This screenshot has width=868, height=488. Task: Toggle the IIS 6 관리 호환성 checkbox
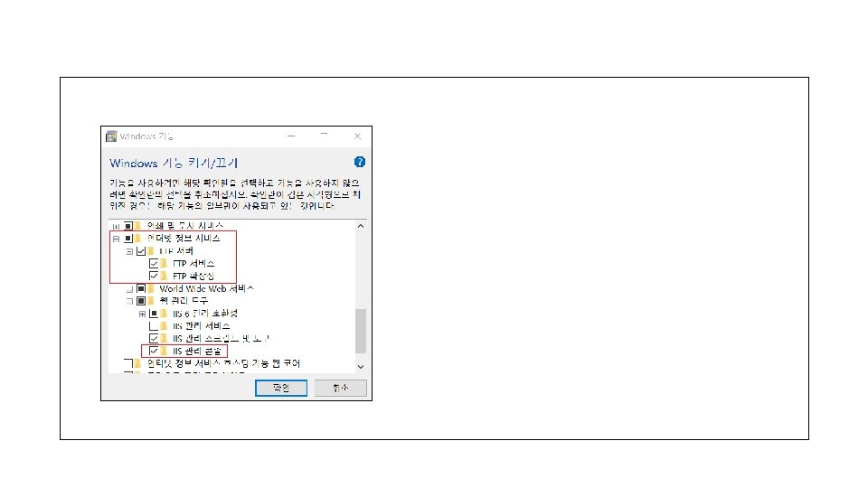[154, 314]
